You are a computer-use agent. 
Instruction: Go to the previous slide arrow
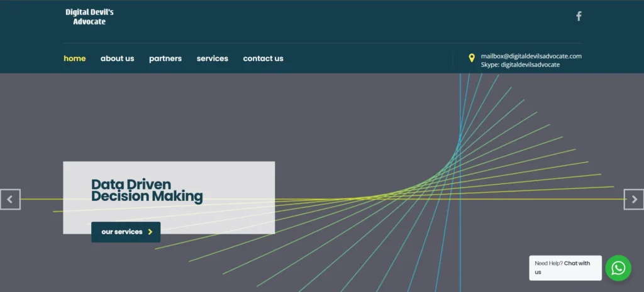pos(10,199)
